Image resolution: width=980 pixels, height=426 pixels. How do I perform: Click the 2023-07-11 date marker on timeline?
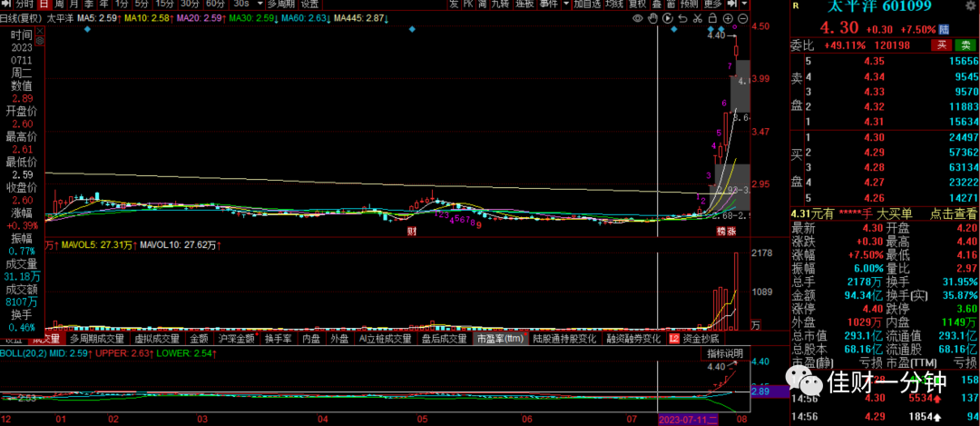click(688, 419)
